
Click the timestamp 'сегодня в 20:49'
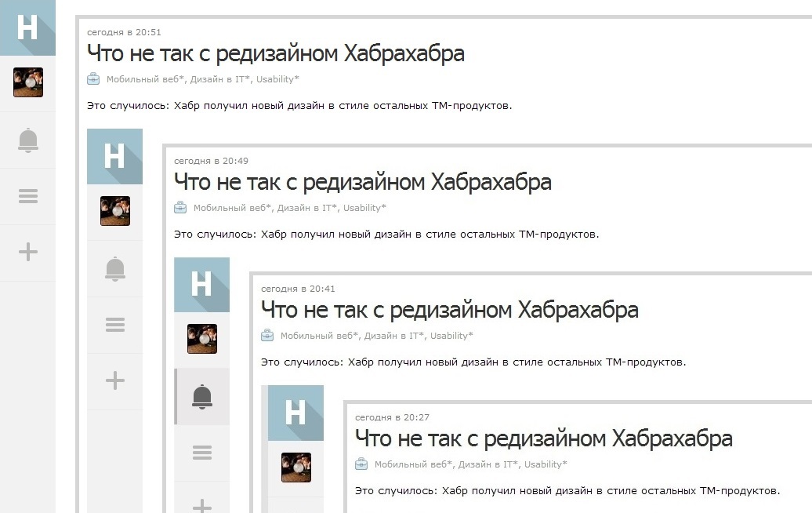(211, 161)
